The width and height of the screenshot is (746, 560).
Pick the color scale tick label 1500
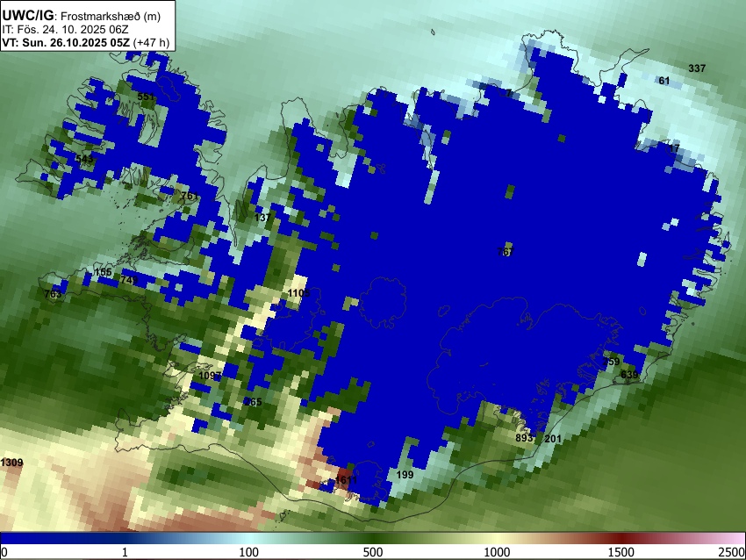point(621,552)
